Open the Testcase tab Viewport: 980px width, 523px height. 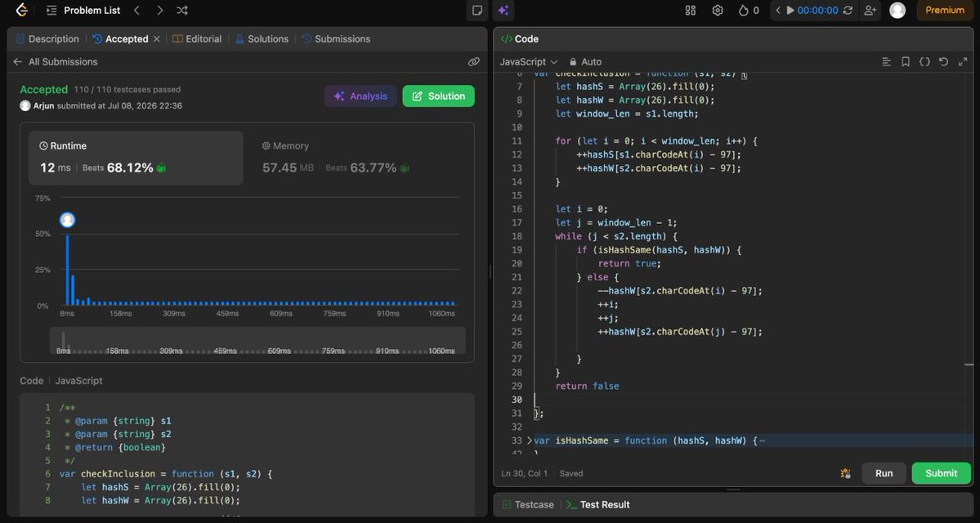528,504
